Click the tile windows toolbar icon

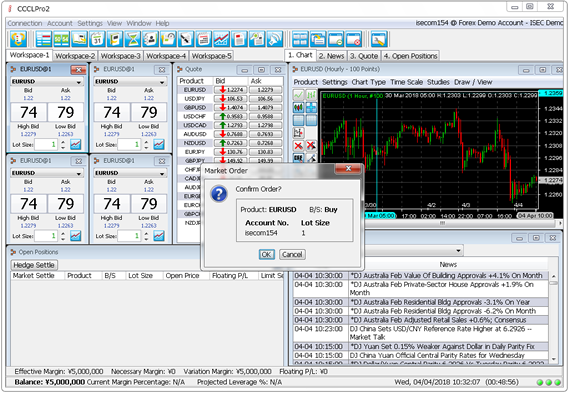[300, 39]
